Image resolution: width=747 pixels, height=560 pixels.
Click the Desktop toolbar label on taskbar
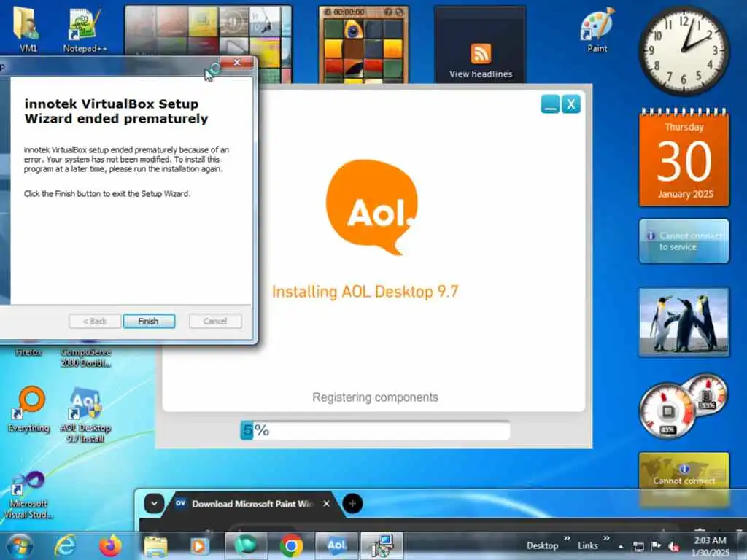click(542, 545)
